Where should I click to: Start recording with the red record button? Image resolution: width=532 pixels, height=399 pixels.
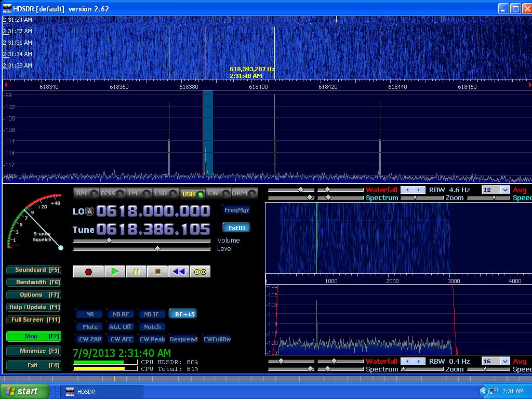(x=88, y=272)
